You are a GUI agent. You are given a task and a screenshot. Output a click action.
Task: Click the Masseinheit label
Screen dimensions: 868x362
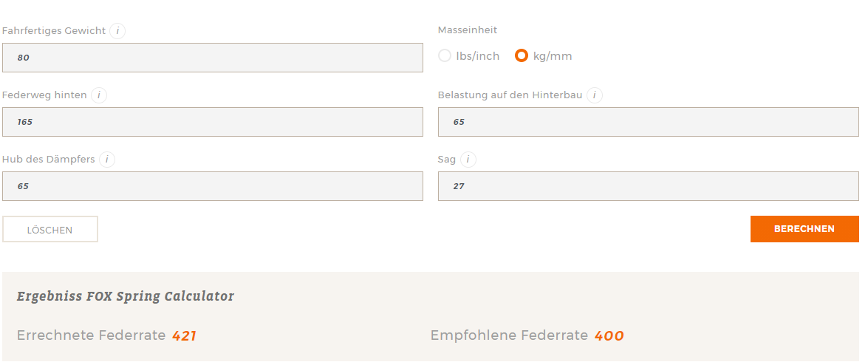(468, 30)
